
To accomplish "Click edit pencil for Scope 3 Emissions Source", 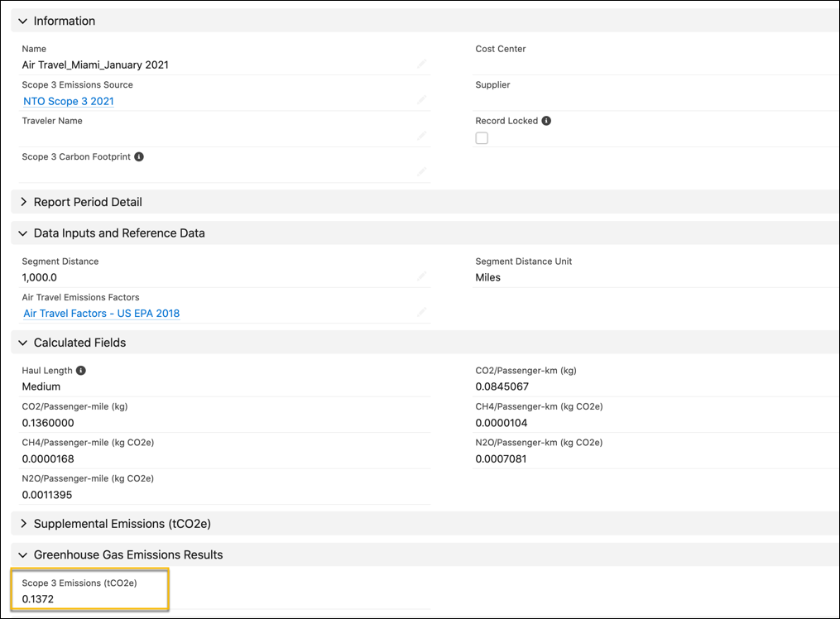I will (422, 99).
